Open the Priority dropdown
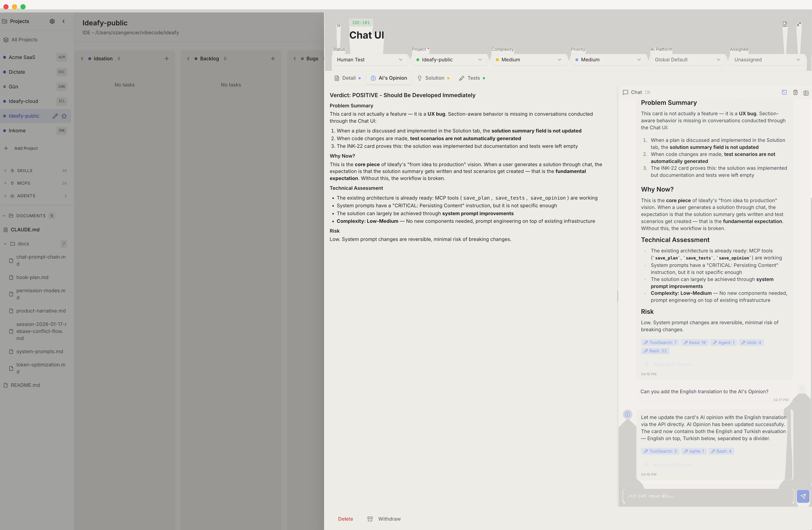This screenshot has height=530, width=812. [x=608, y=60]
